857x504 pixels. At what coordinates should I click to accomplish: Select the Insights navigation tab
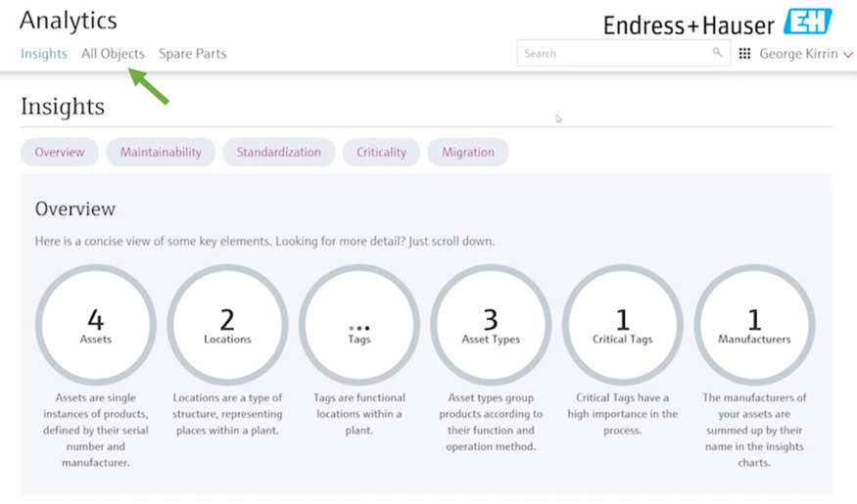pyautogui.click(x=44, y=54)
